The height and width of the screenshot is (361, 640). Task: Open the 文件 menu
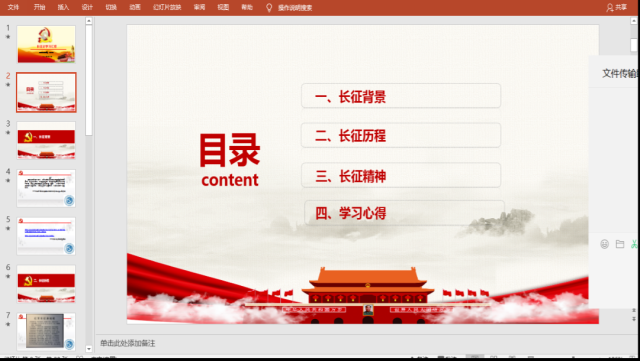click(13, 7)
